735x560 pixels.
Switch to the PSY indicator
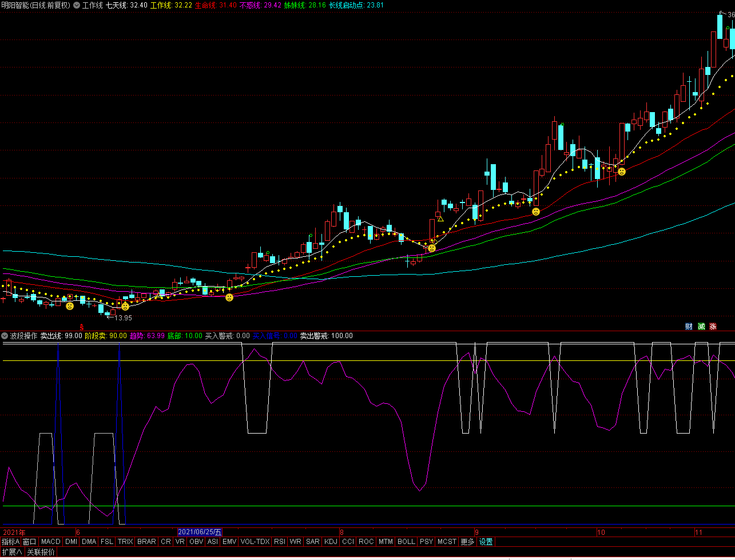426,542
